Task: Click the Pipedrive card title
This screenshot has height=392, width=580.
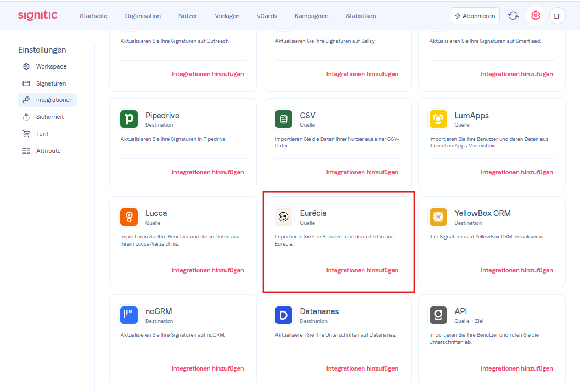Action: tap(162, 116)
